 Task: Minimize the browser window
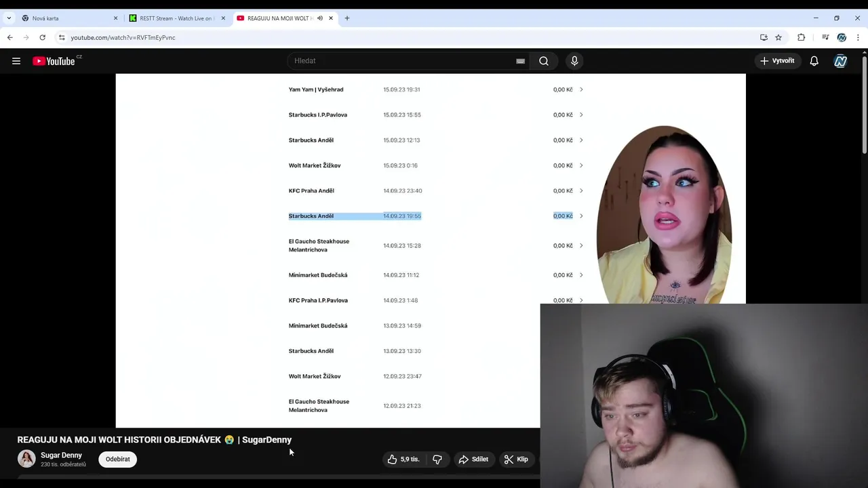816,18
